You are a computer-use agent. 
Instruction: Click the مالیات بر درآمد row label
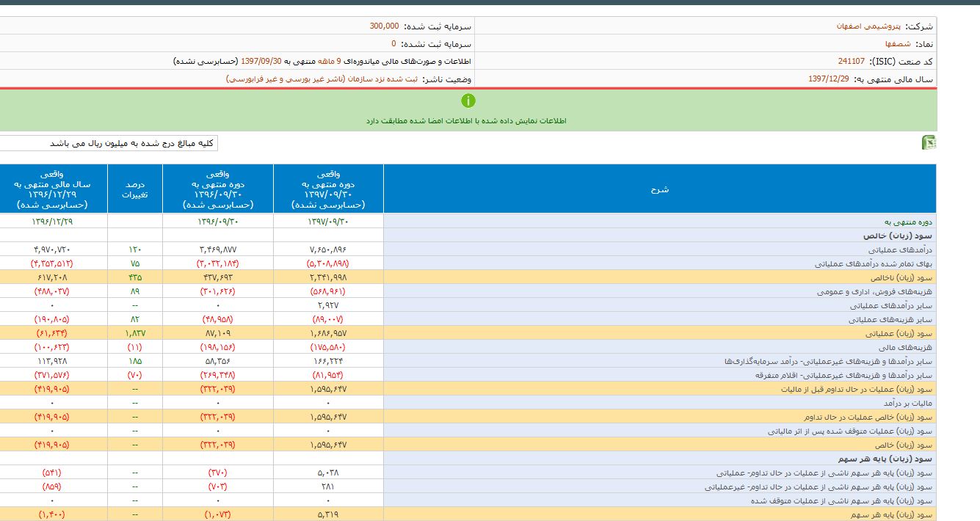tap(908, 404)
